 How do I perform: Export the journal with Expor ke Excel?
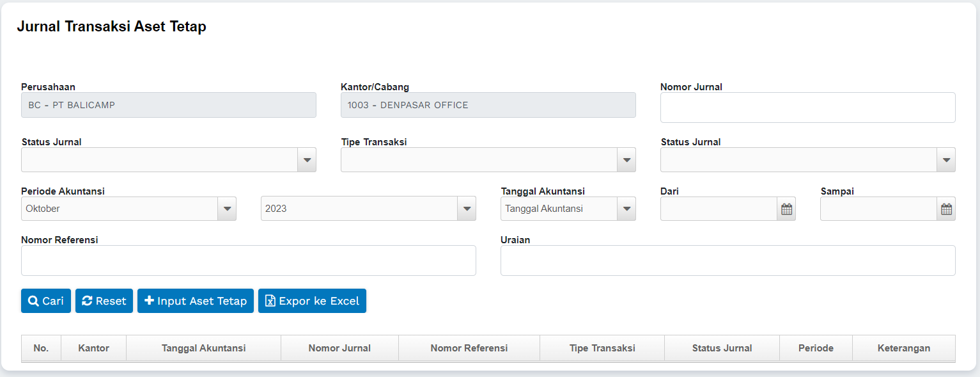(x=312, y=301)
